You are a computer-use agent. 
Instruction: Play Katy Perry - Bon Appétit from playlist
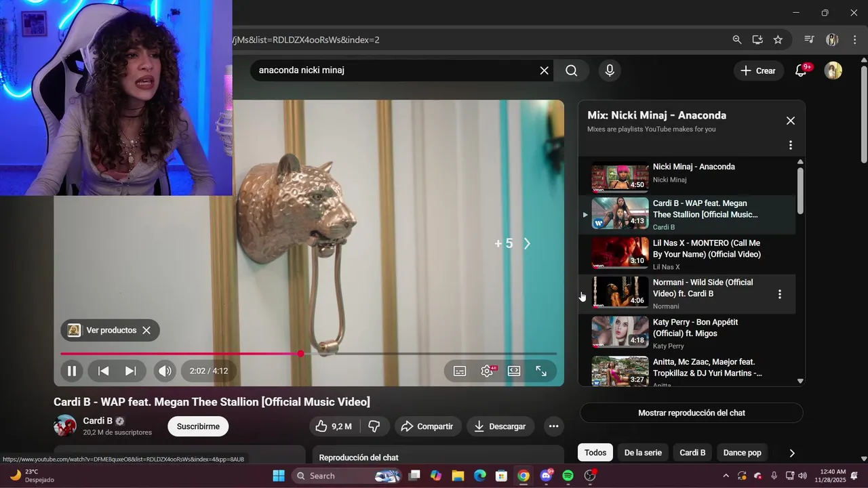(687, 333)
